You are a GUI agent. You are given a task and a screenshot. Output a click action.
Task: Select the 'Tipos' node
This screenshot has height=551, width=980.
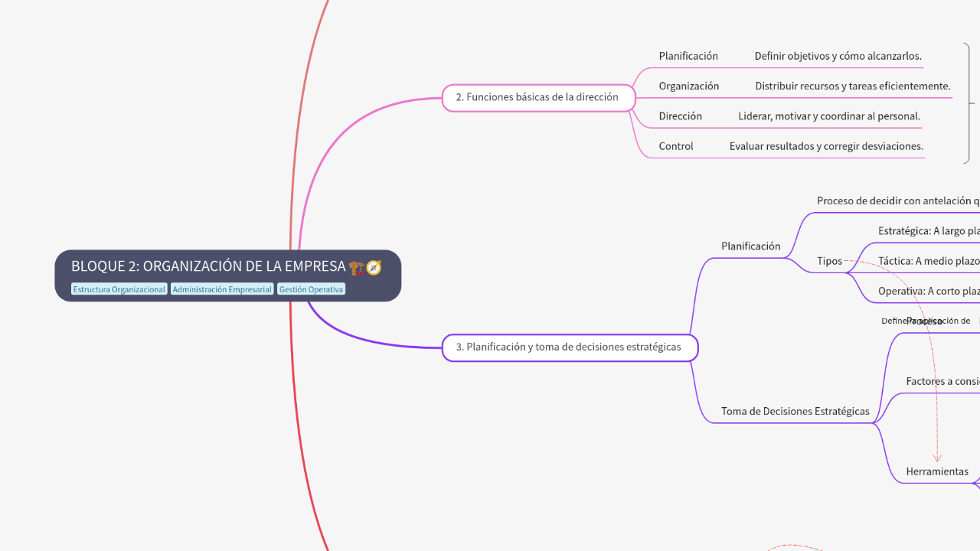pyautogui.click(x=829, y=260)
